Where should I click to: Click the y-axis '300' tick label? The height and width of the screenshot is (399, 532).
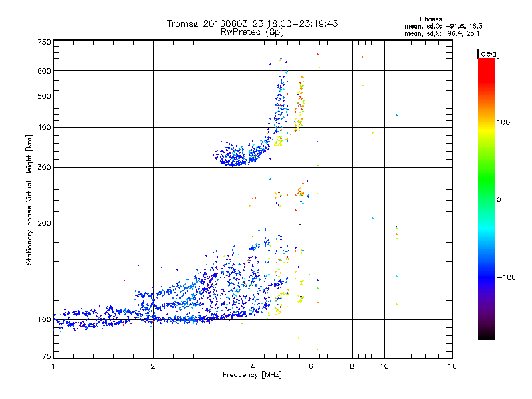tap(44, 167)
